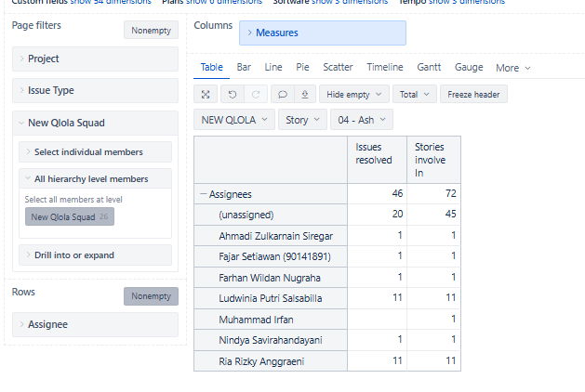Expand Select individual members section
This screenshot has width=585, height=392.
(98, 152)
